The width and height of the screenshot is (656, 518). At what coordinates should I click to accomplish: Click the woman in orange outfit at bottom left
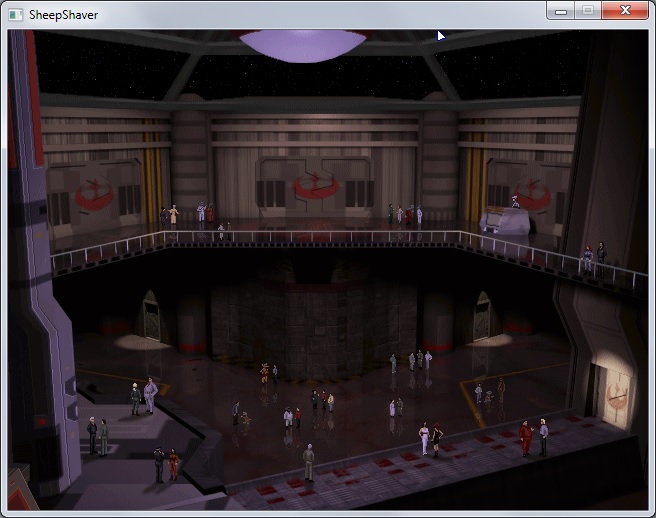click(x=173, y=464)
